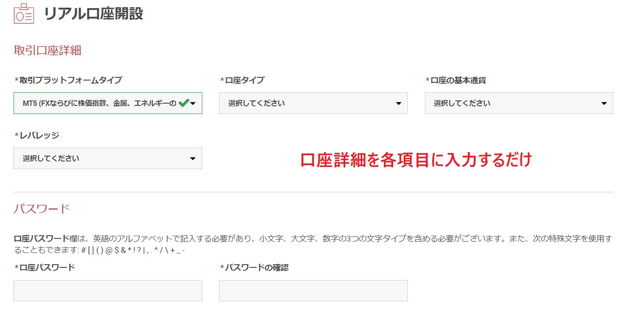Click the arrow icon on the 口座の基本通貨 dropdown
Screen dimensions: 644x309
(604, 104)
